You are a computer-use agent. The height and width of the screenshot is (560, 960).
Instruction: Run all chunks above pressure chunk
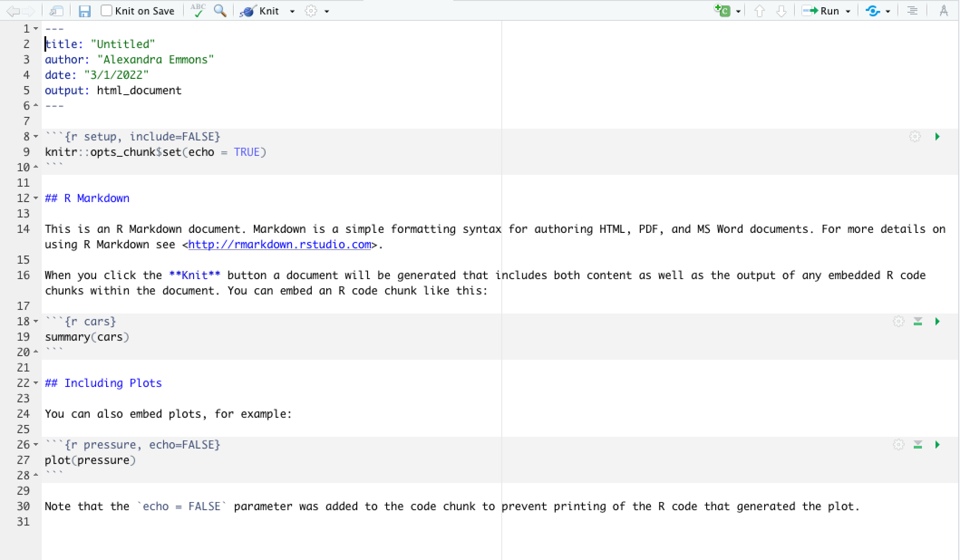tap(918, 445)
